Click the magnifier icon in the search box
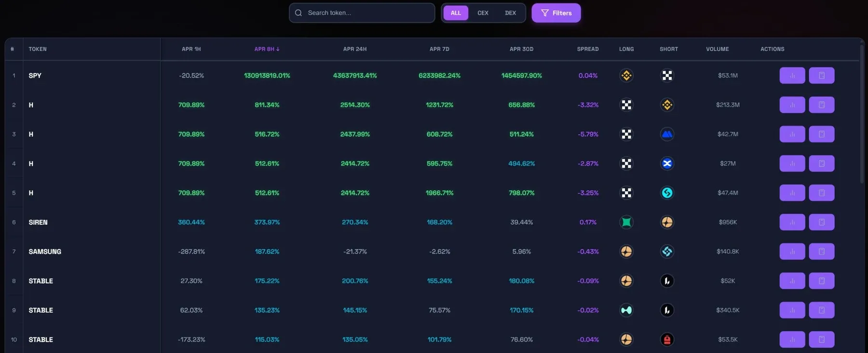This screenshot has width=868, height=353. pyautogui.click(x=298, y=13)
